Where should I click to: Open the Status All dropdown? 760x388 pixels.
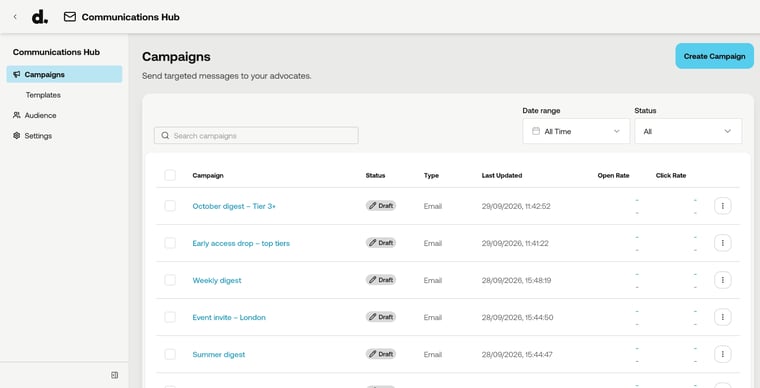(x=688, y=131)
